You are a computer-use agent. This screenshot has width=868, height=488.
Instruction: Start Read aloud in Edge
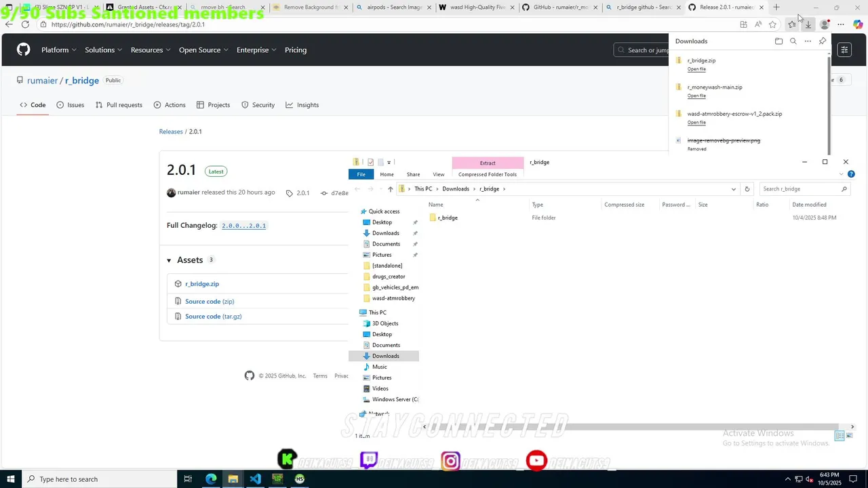pos(758,24)
